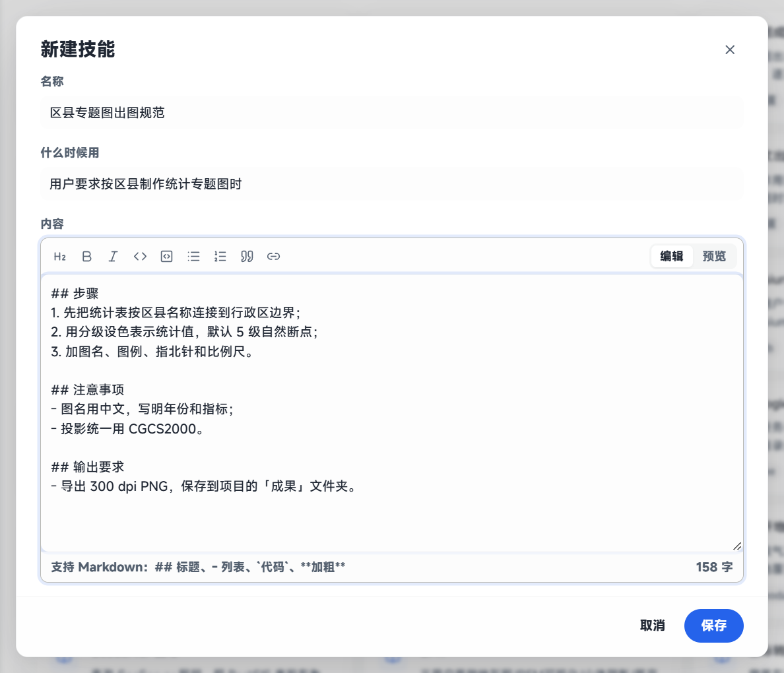Click the 保存 button
Screen dimensions: 784x673
(713, 625)
